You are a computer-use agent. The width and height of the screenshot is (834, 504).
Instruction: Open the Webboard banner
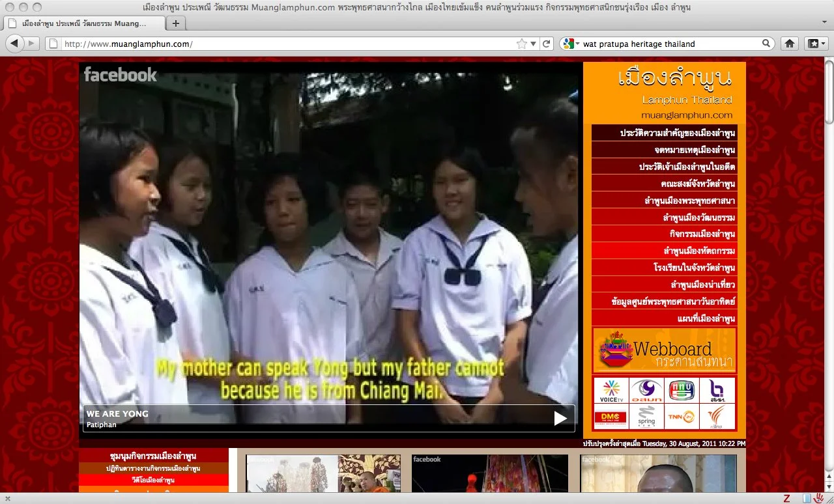665,350
